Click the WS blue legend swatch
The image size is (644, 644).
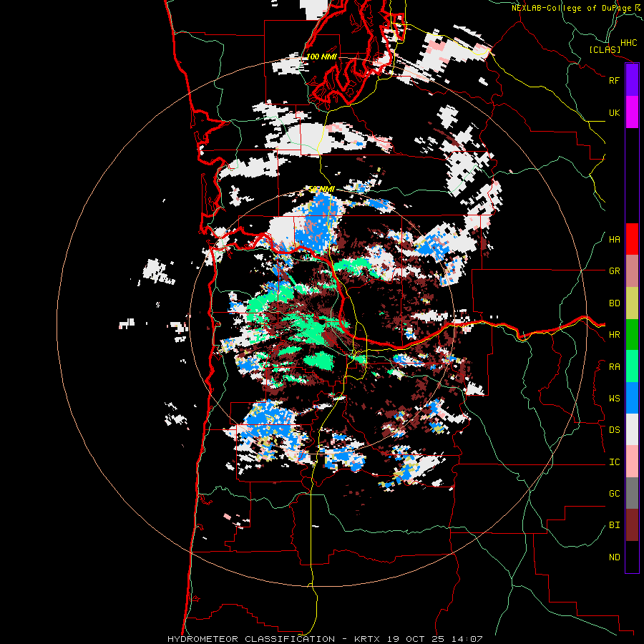(632, 398)
